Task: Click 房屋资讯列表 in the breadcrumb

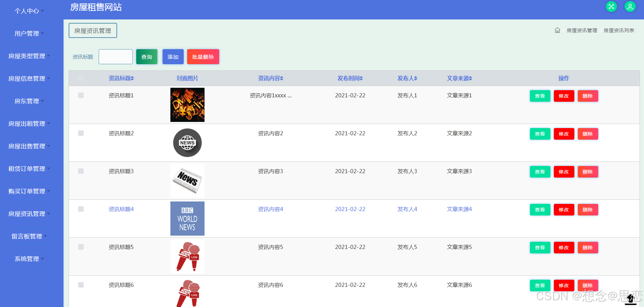Action: [619, 30]
